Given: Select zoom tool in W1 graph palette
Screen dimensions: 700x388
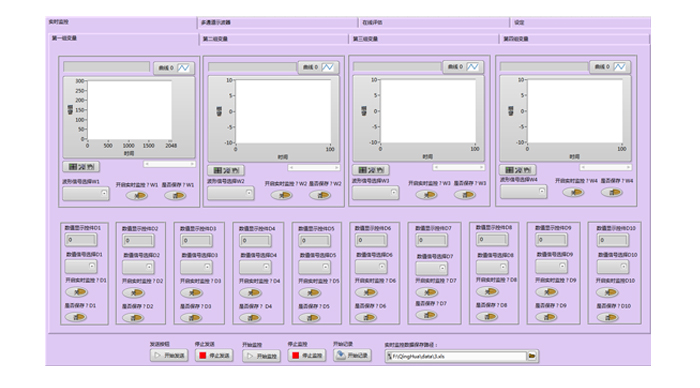Looking at the screenshot, I should pyautogui.click(x=82, y=167).
